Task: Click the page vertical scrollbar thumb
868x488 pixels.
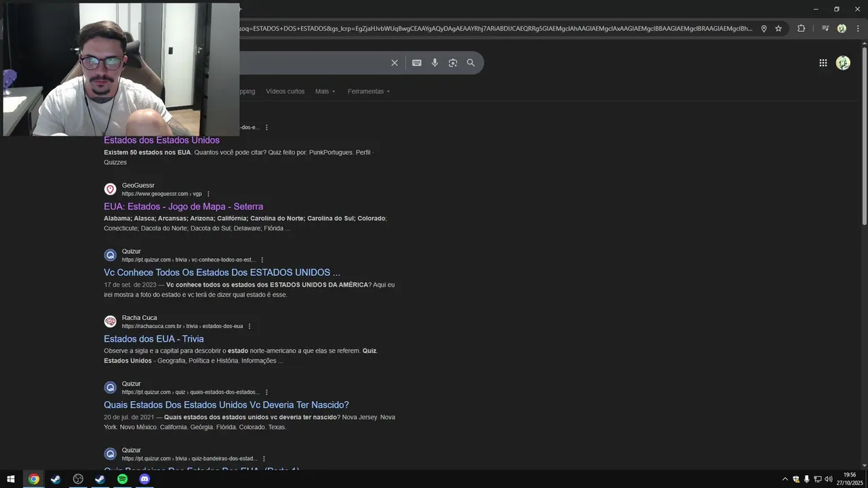Action: (x=864, y=136)
